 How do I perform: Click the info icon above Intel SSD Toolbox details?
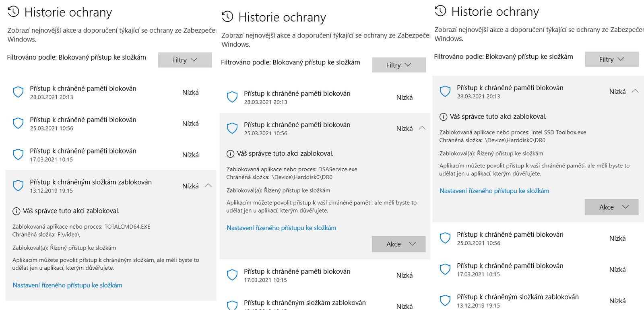[x=444, y=117]
